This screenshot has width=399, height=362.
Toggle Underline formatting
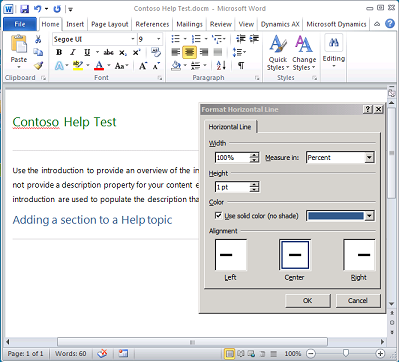pos(87,52)
